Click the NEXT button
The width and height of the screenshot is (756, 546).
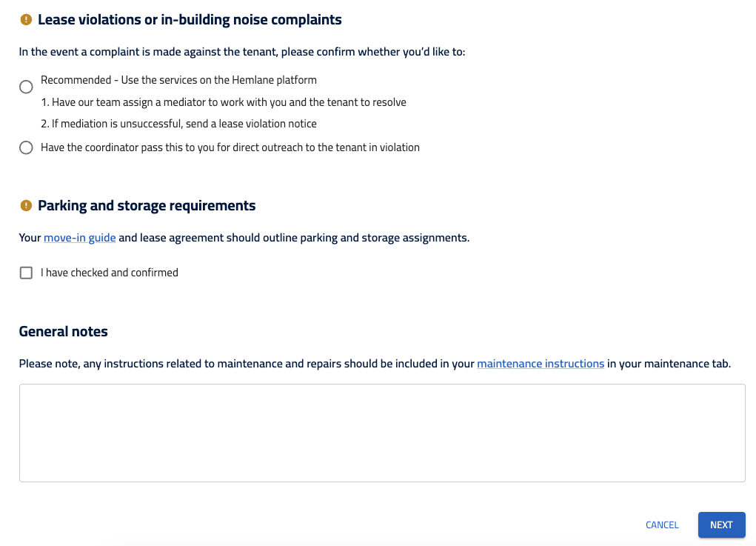(x=722, y=525)
